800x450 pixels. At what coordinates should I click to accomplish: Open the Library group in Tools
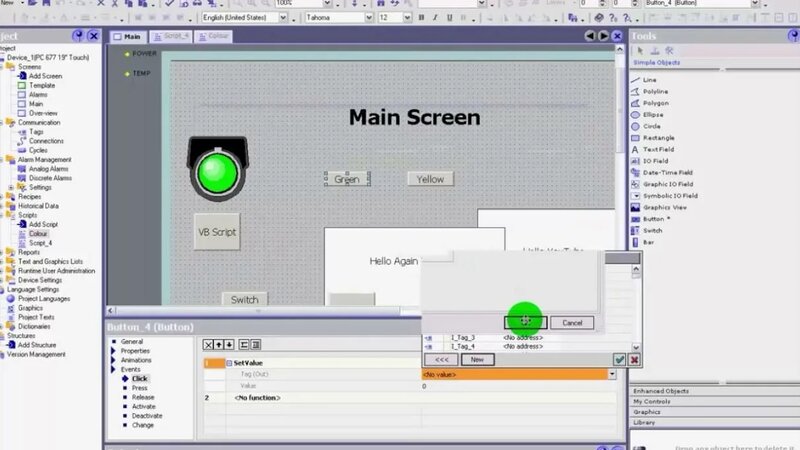[x=714, y=422]
